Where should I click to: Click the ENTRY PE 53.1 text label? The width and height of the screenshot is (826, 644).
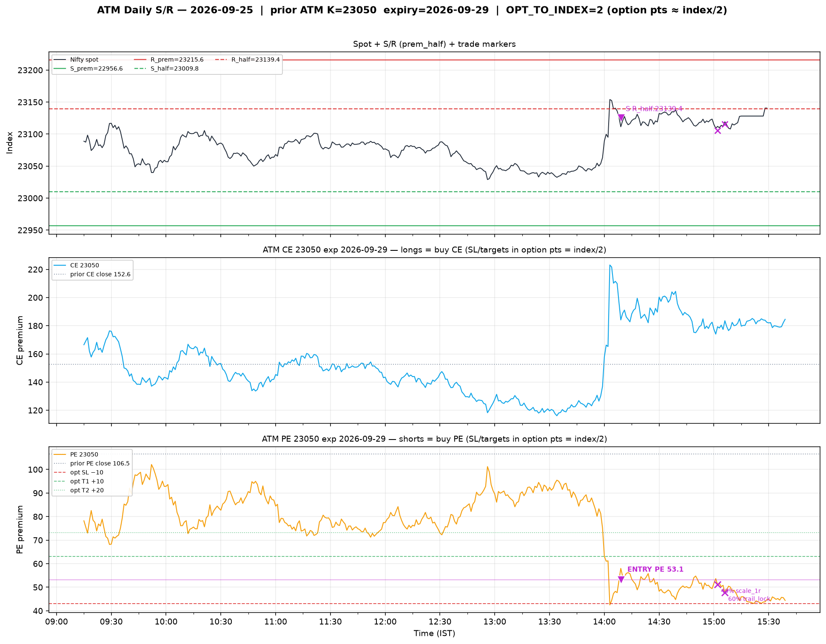(x=655, y=570)
